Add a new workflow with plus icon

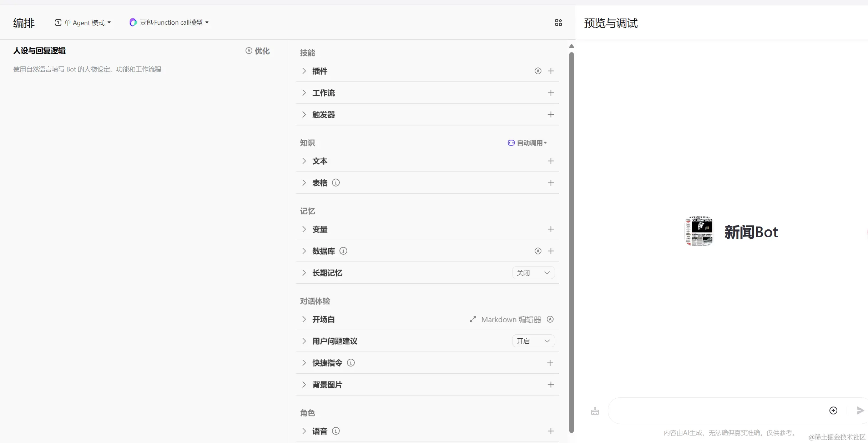[551, 93]
